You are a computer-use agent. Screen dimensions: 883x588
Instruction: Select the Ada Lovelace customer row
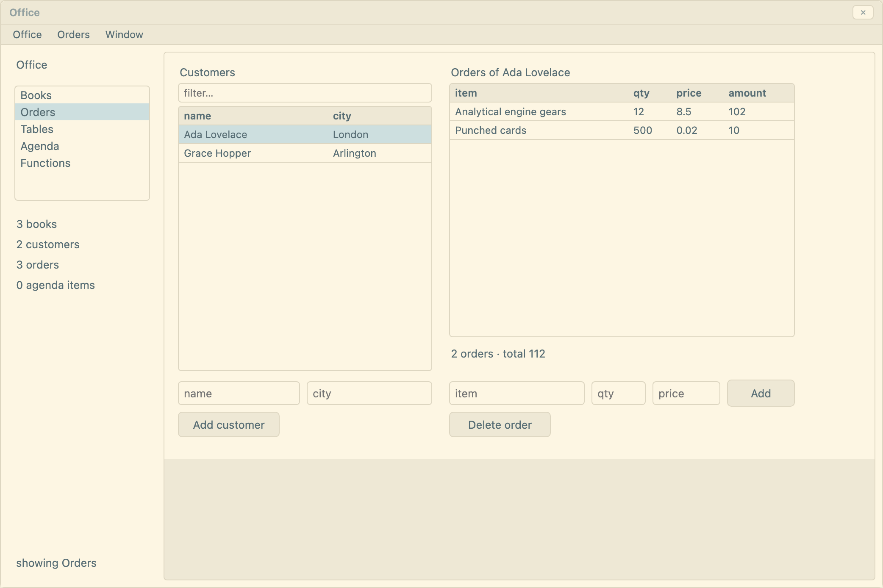(305, 135)
